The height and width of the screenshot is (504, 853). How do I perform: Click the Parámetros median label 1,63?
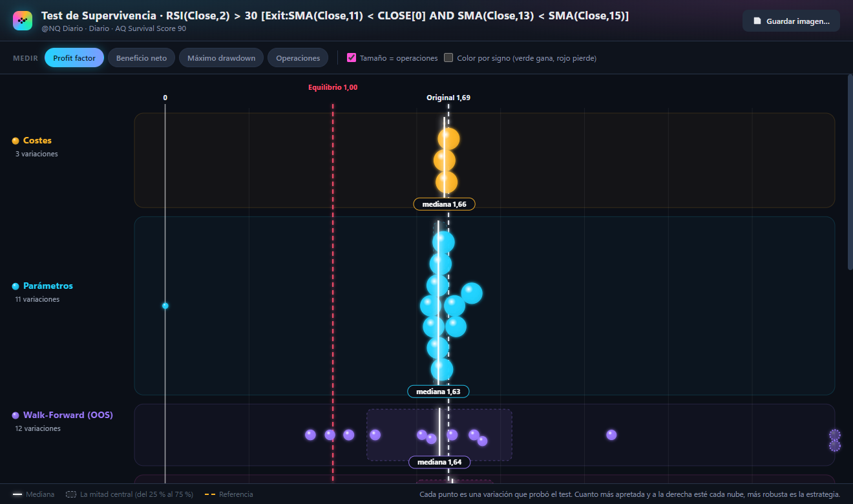(438, 392)
